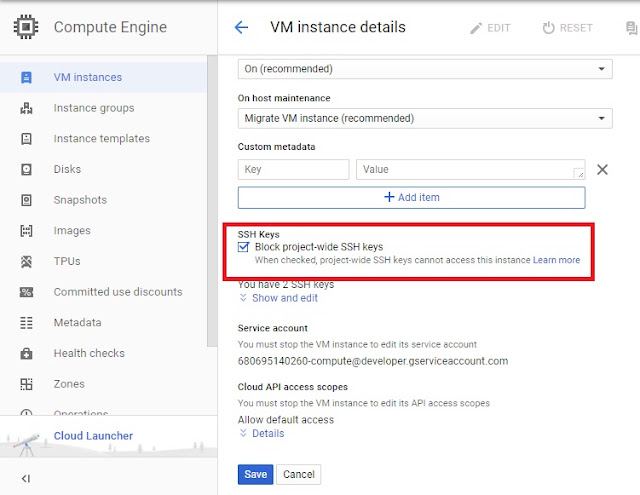The height and width of the screenshot is (495, 640).
Task: Click the Compute Engine title text
Action: click(x=110, y=27)
